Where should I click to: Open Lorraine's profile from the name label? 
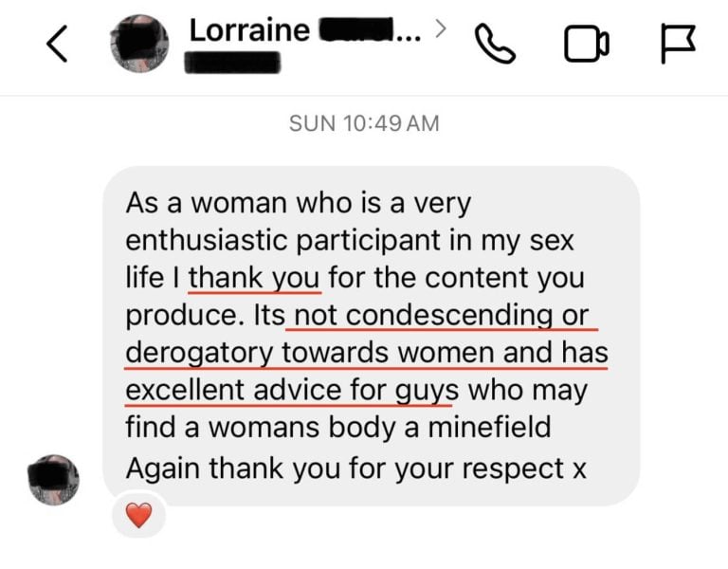249,30
